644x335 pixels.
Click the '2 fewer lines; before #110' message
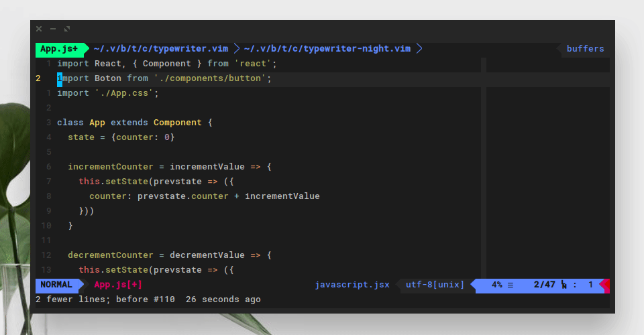pyautogui.click(x=105, y=299)
